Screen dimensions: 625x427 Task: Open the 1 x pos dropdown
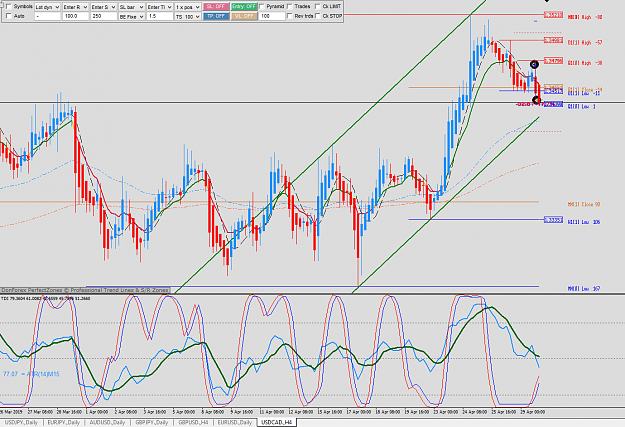tap(188, 7)
